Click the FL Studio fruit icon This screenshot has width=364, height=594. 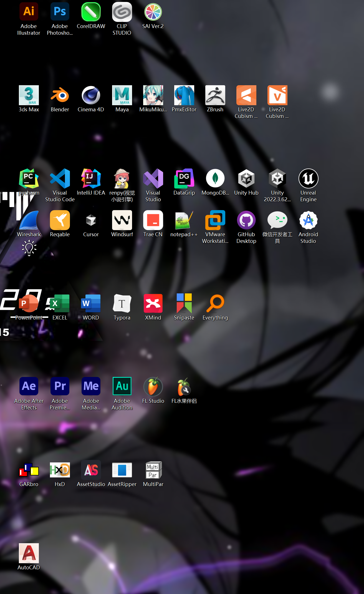(153, 386)
